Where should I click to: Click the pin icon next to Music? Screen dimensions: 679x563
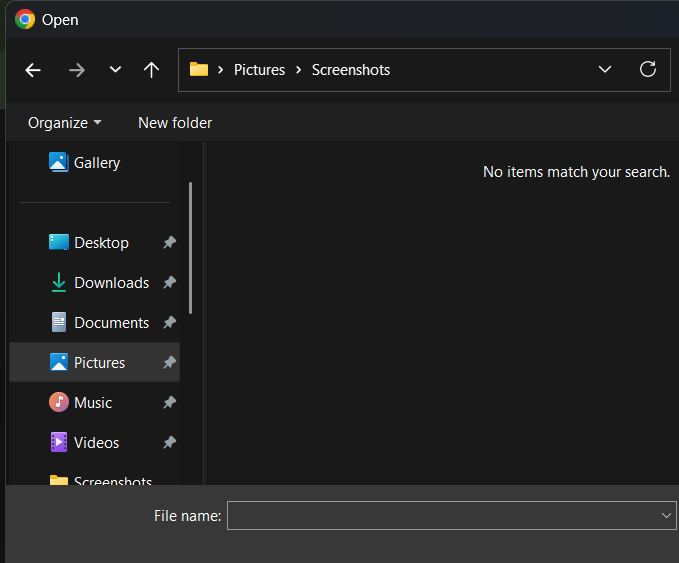[169, 403]
